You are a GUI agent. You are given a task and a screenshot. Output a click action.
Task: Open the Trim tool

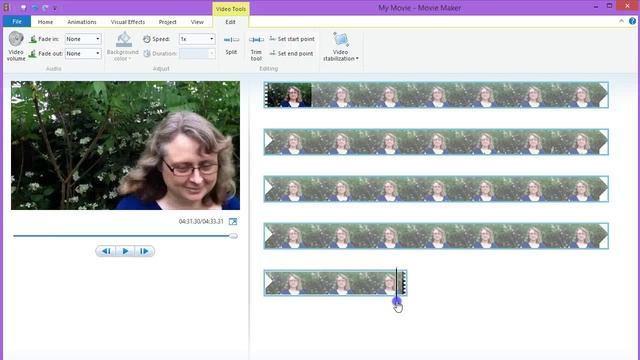pyautogui.click(x=256, y=47)
